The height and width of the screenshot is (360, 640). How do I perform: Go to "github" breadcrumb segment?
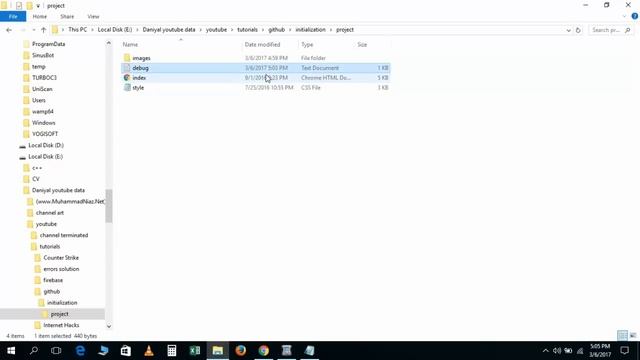click(x=276, y=30)
